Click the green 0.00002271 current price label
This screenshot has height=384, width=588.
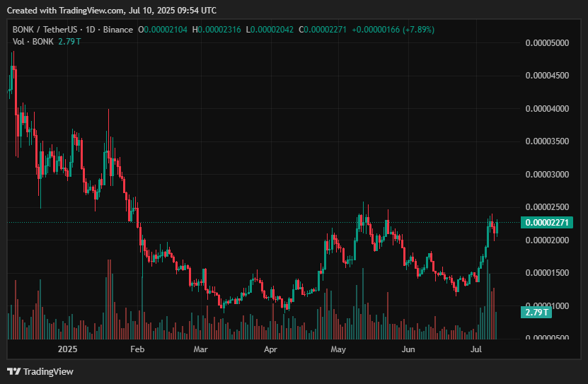click(x=548, y=223)
